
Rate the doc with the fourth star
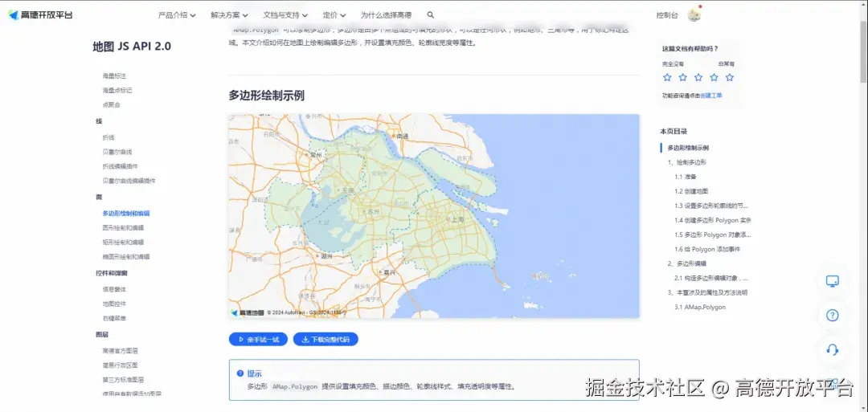pyautogui.click(x=714, y=77)
